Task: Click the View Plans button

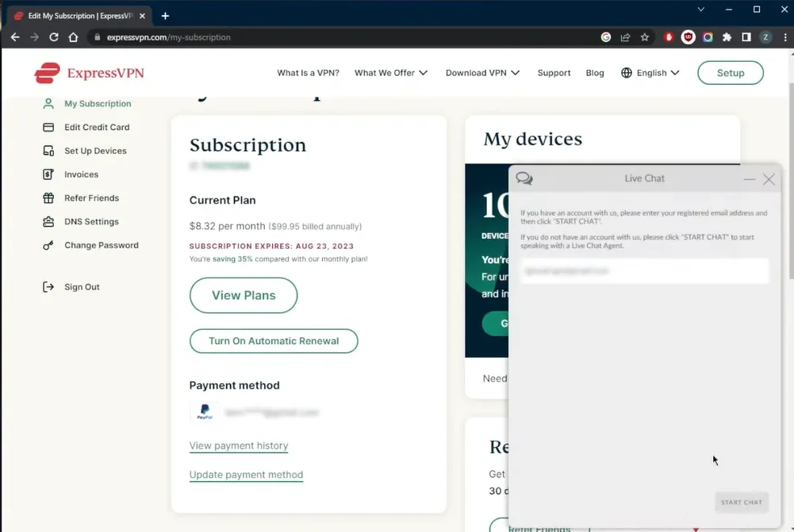Action: (x=244, y=295)
